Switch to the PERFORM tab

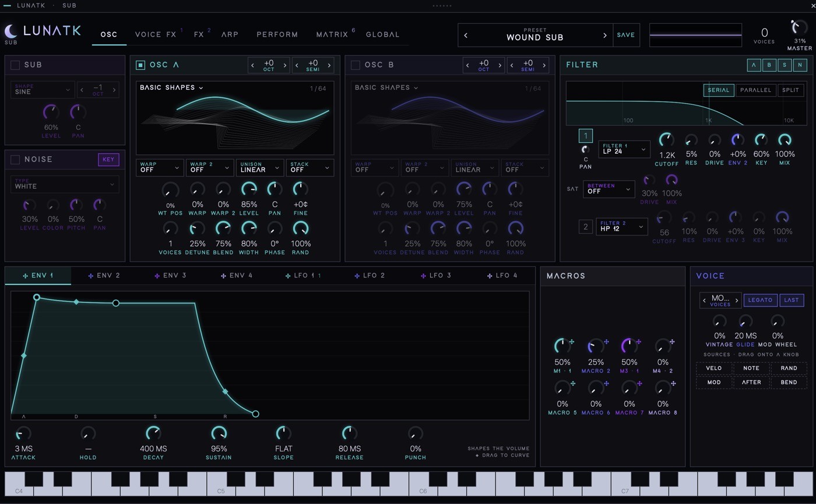277,35
